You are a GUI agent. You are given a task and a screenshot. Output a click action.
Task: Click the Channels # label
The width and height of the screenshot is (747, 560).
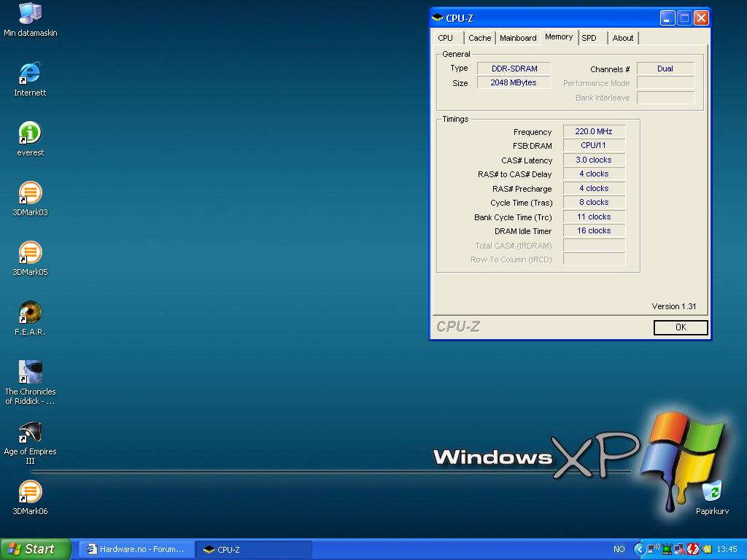[x=610, y=69]
